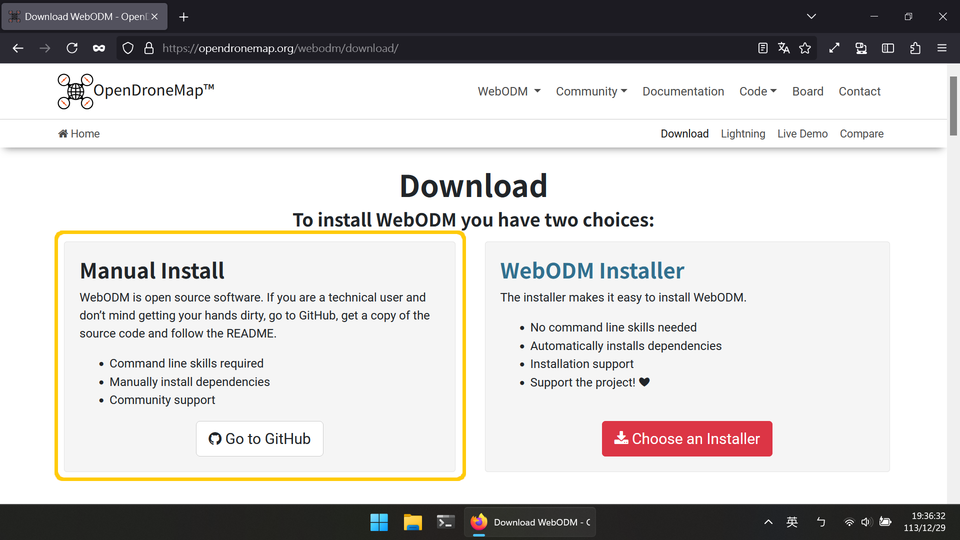This screenshot has width=960, height=540.
Task: Click the private browsing mask icon
Action: (x=99, y=48)
